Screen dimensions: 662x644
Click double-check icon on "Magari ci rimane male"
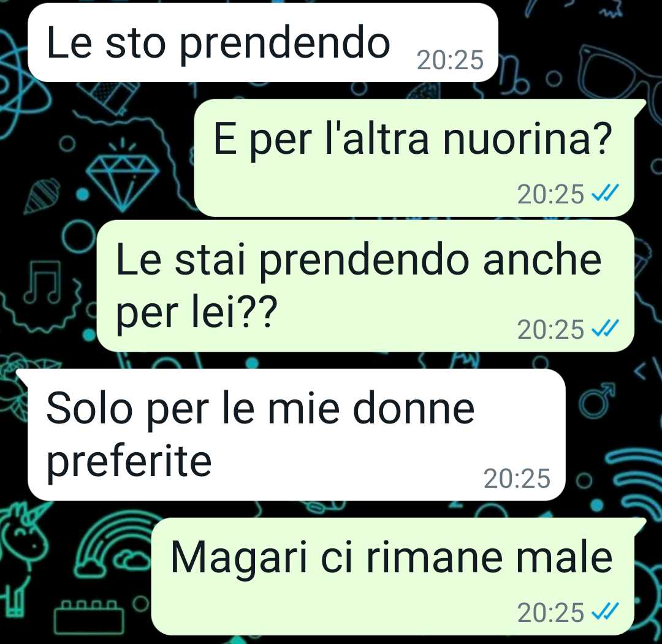tap(605, 612)
